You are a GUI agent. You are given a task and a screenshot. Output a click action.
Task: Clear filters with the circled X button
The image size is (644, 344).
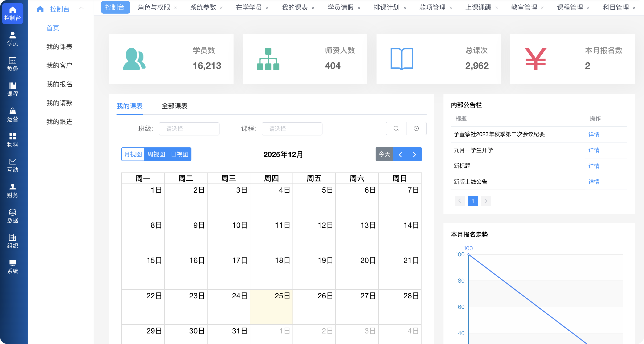(416, 128)
